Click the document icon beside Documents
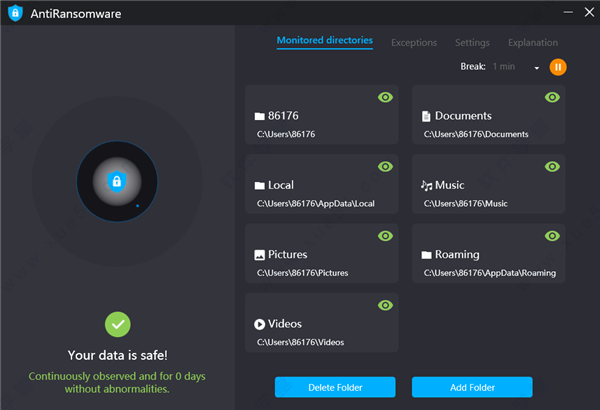Image resolution: width=600 pixels, height=410 pixels. 426,116
